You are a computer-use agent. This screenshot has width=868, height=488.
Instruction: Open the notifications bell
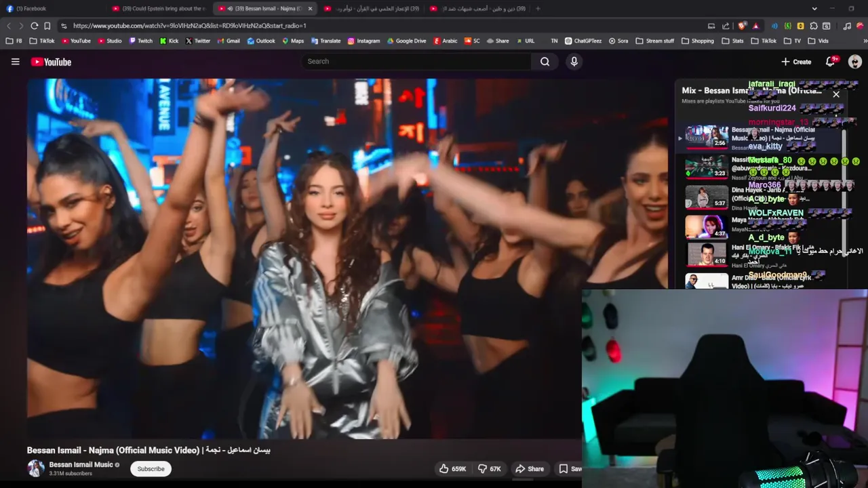point(830,62)
